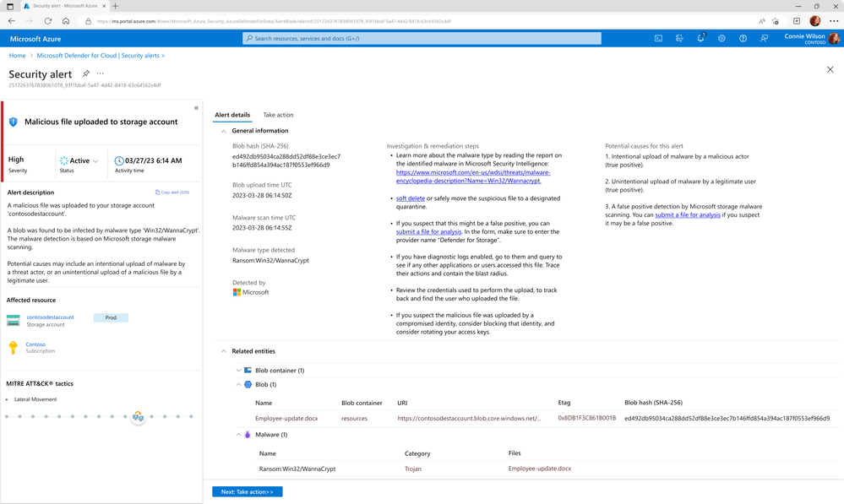844x504 pixels.
Task: Open submit a file for analysis in remediation steps
Action: (x=428, y=232)
